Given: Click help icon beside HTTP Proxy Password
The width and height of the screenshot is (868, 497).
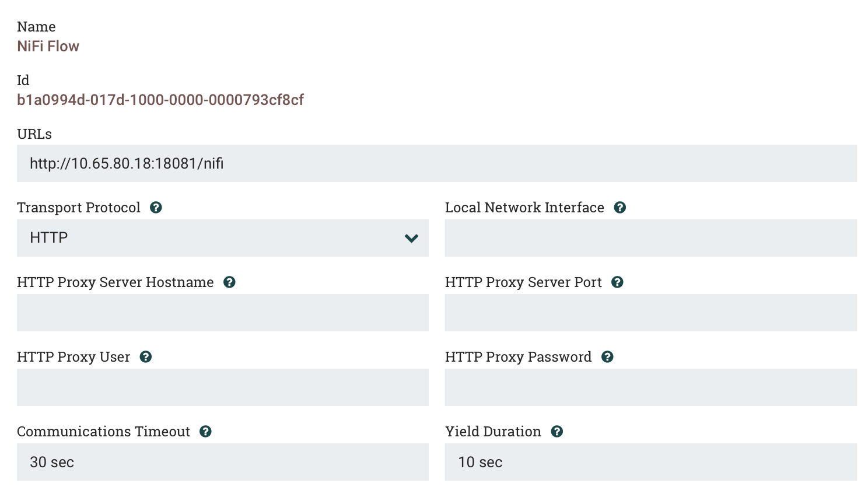Looking at the screenshot, I should 608,357.
